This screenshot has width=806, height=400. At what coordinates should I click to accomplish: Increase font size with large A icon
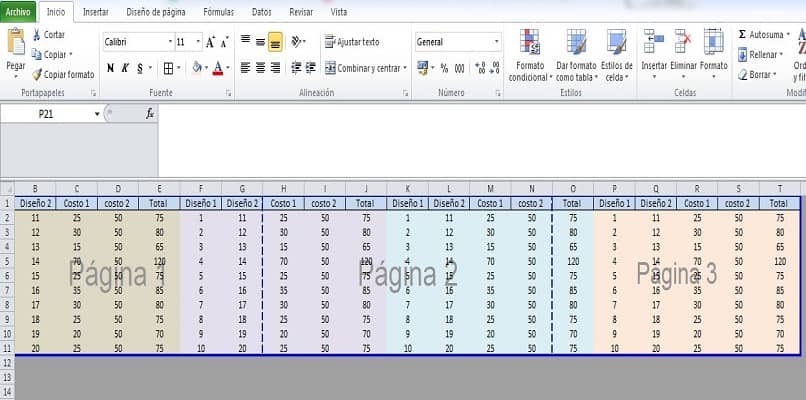(211, 42)
